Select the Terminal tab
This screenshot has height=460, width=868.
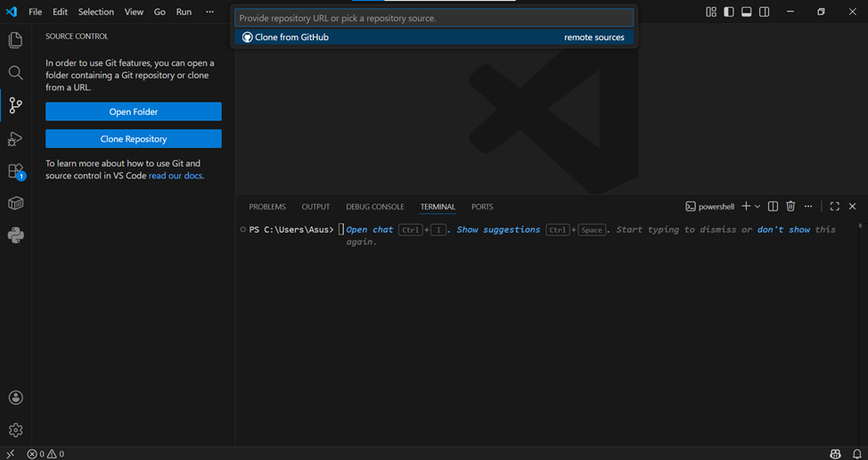(x=438, y=207)
